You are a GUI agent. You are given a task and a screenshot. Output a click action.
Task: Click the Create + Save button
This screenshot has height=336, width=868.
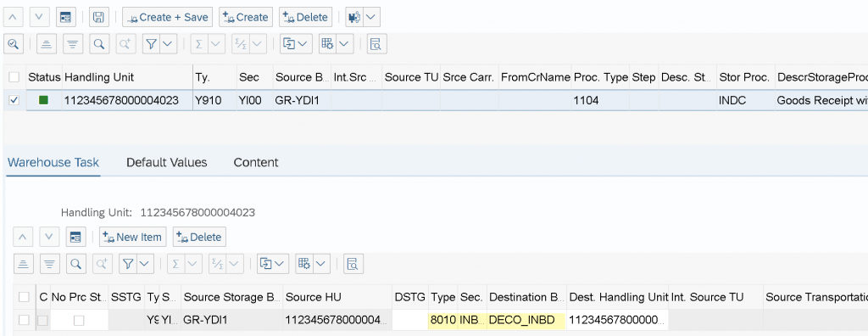click(168, 17)
